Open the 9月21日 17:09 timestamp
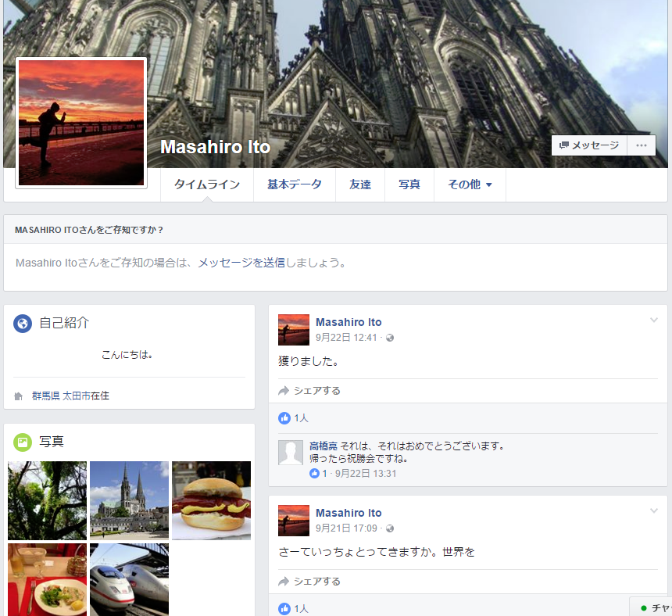This screenshot has height=616, width=672. (346, 528)
